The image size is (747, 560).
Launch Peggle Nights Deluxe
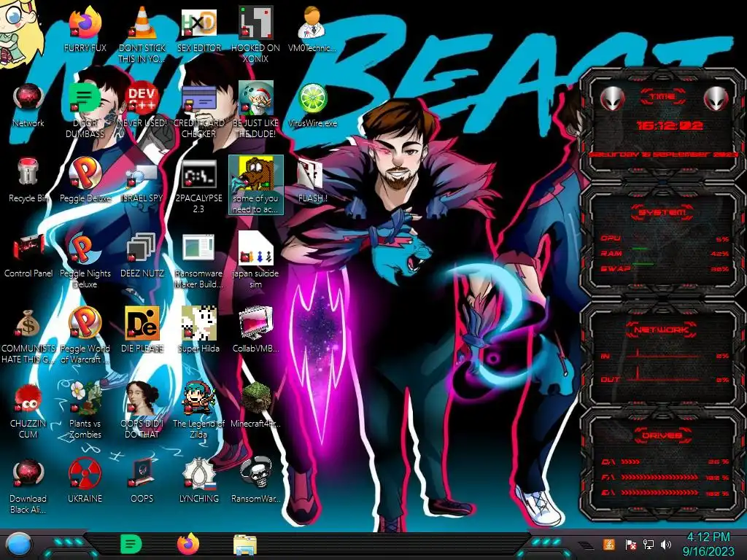85,260
